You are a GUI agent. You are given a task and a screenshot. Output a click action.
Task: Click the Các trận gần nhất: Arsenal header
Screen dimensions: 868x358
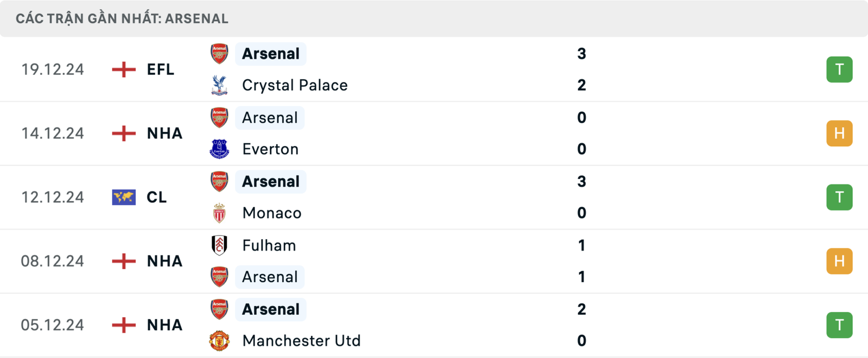pos(122,18)
